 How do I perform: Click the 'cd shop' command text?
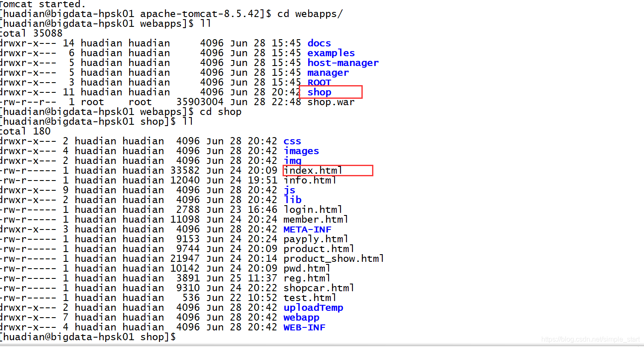pyautogui.click(x=221, y=112)
